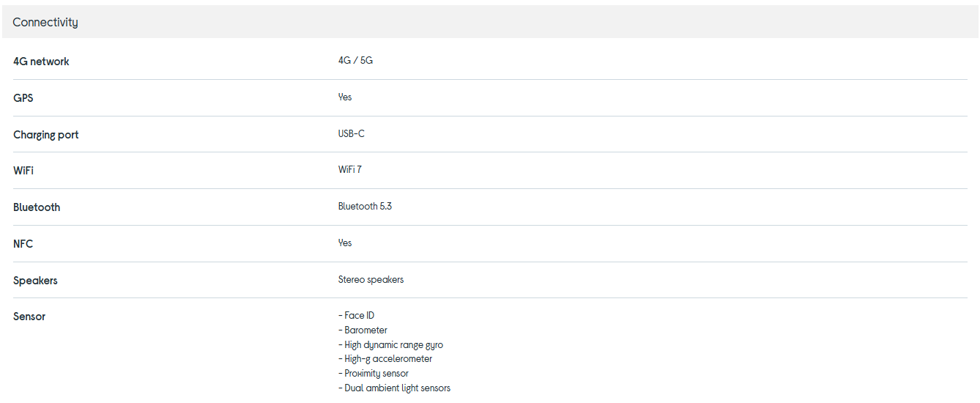Click the Proximity sensor entry
The width and height of the screenshot is (980, 403).
376,374
